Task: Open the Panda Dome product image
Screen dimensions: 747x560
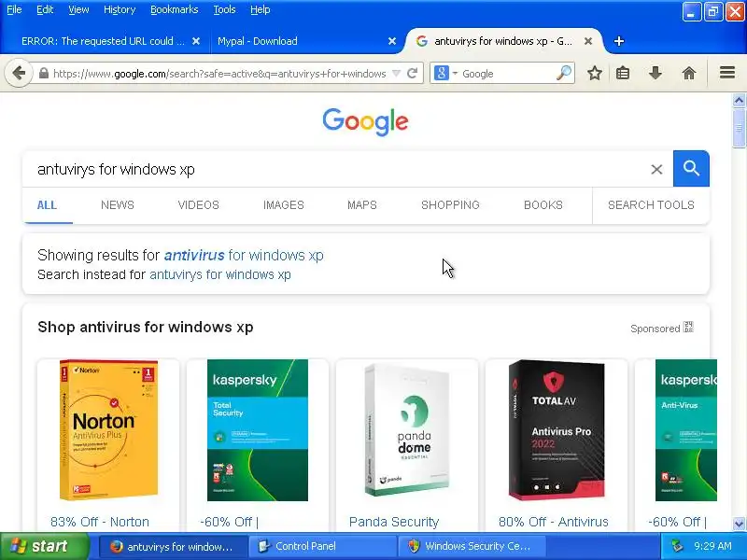Action: click(407, 430)
